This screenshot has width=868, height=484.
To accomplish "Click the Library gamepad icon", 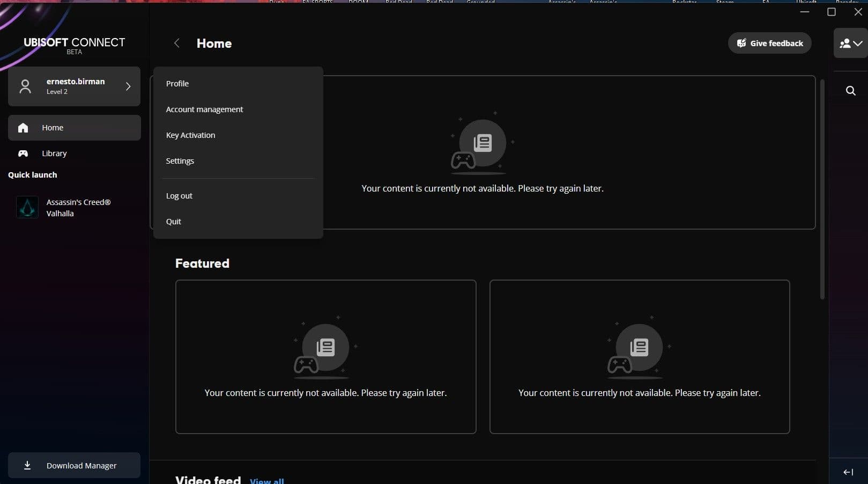I will (23, 153).
